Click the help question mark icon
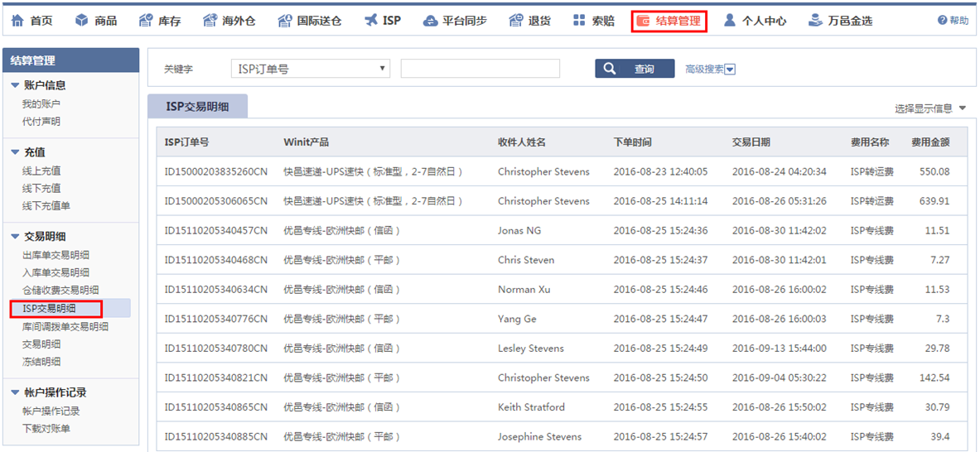This screenshot has width=980, height=452. click(943, 21)
